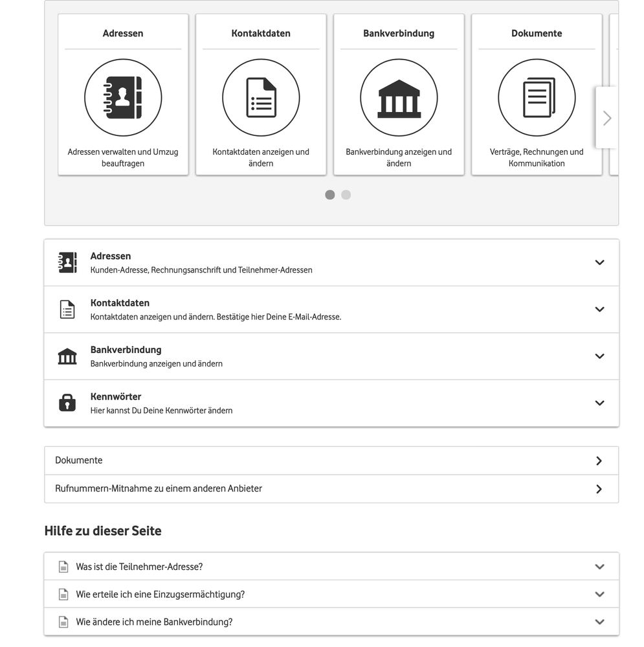Screen dimensions: 644x647
Task: Click the Kontaktdaten document icon in carousel
Action: 261,98
